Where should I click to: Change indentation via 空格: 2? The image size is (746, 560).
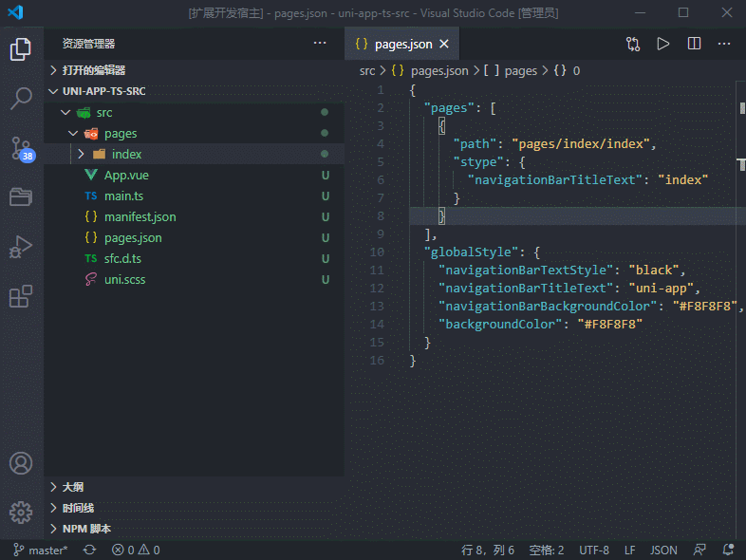click(546, 550)
